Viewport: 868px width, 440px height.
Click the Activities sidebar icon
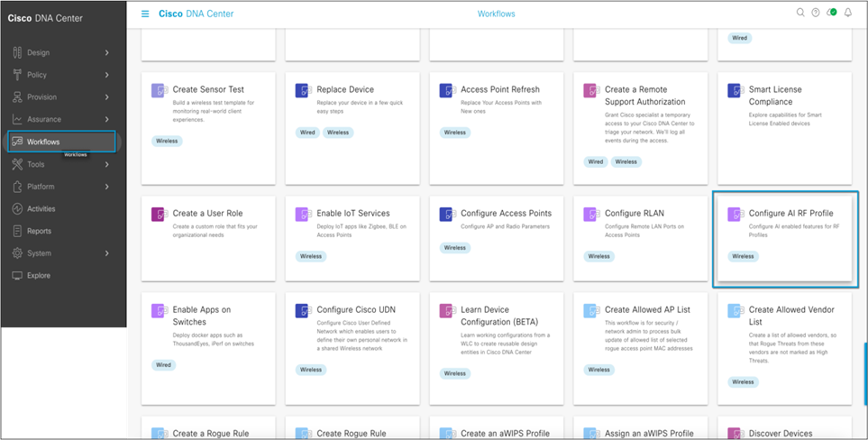[17, 208]
